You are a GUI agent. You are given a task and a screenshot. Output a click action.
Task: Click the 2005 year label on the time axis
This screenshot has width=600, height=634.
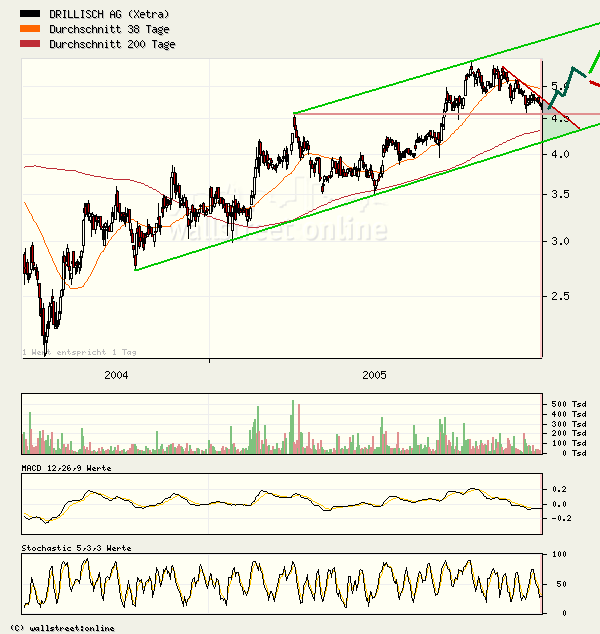click(x=374, y=375)
